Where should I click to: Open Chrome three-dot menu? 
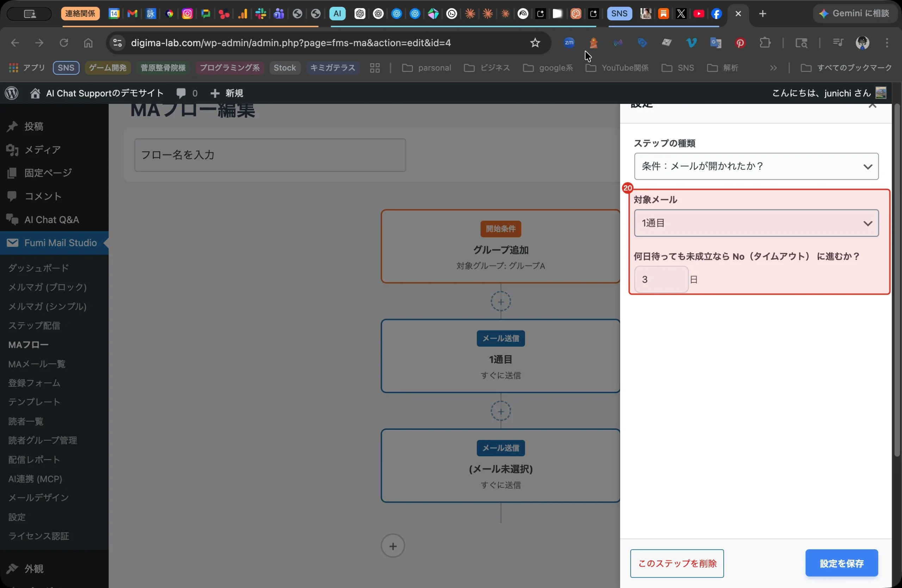(887, 43)
